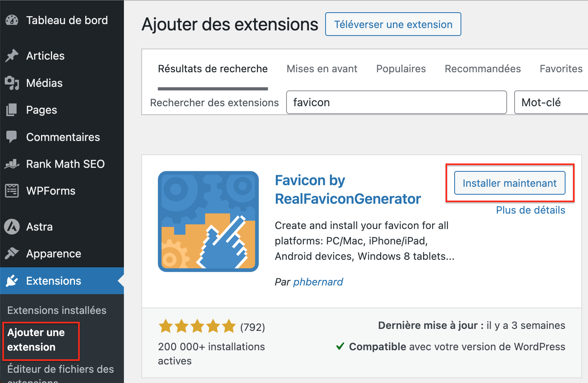588x383 pixels.
Task: Click inside the favicon search field
Action: 396,102
